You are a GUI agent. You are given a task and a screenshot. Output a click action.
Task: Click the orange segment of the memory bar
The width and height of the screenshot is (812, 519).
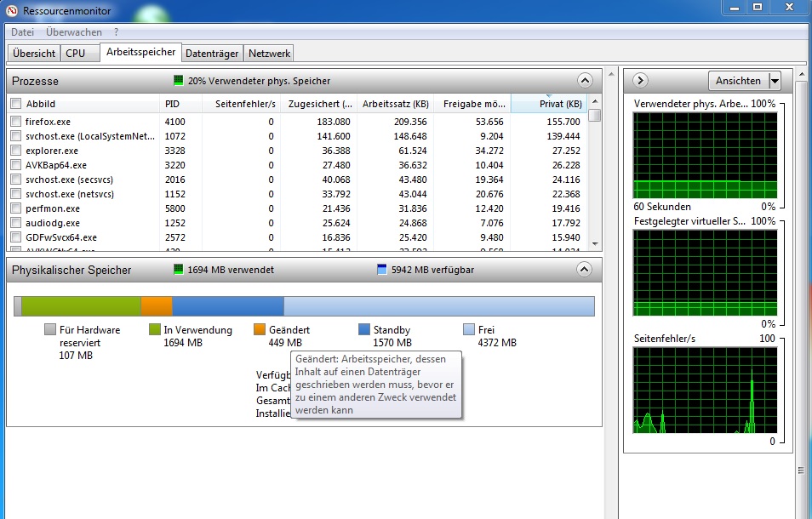(x=157, y=305)
